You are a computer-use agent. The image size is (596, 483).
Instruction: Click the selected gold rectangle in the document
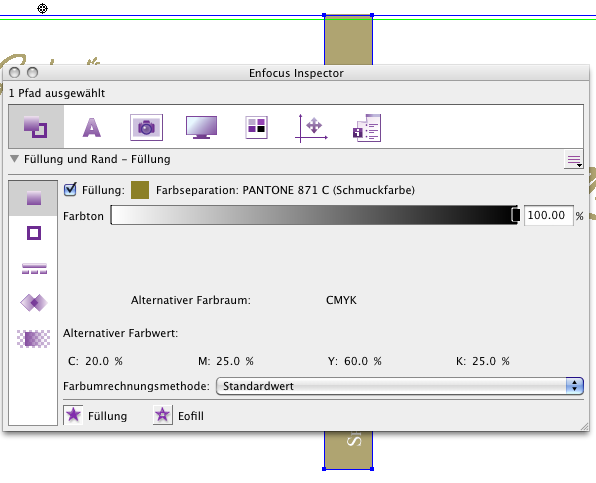[348, 40]
